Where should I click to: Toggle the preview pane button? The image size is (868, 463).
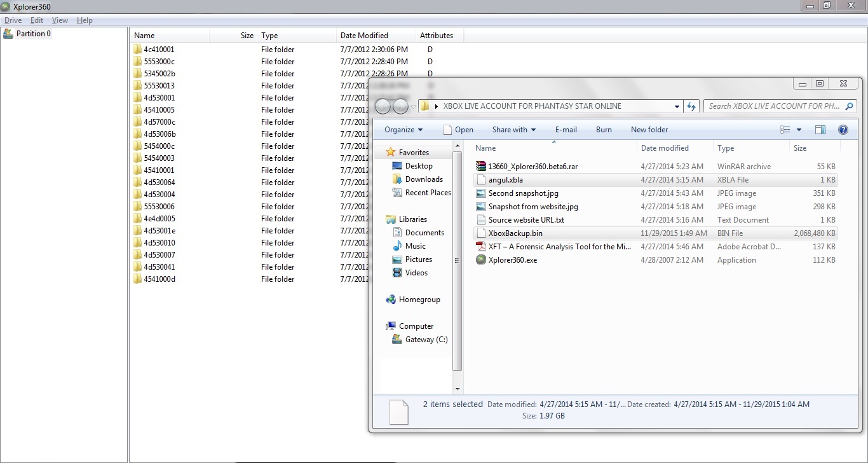point(820,130)
